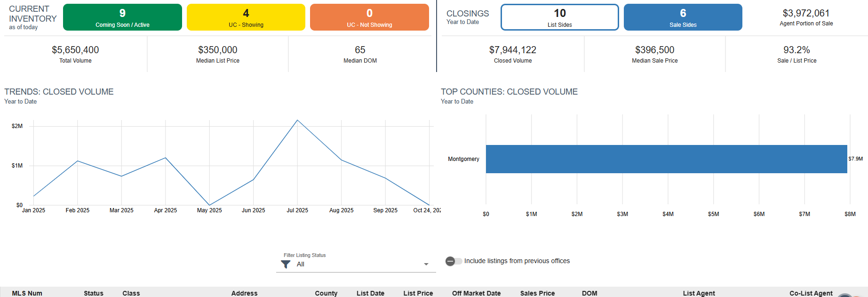The width and height of the screenshot is (868, 297).
Task: Sort table by DOM column header
Action: (589, 293)
